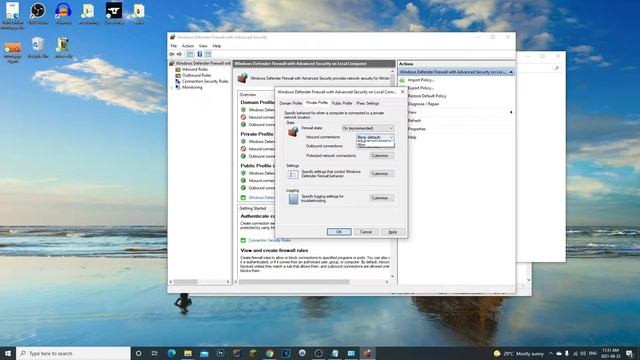This screenshot has width=640, height=360.
Task: Click Customize for Protected network connections
Action: coord(381,156)
